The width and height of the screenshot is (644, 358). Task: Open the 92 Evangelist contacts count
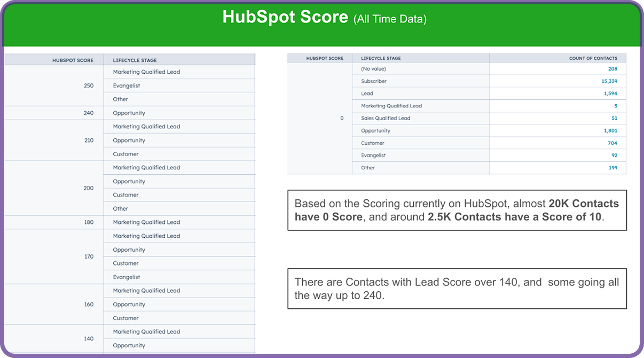[x=615, y=155]
